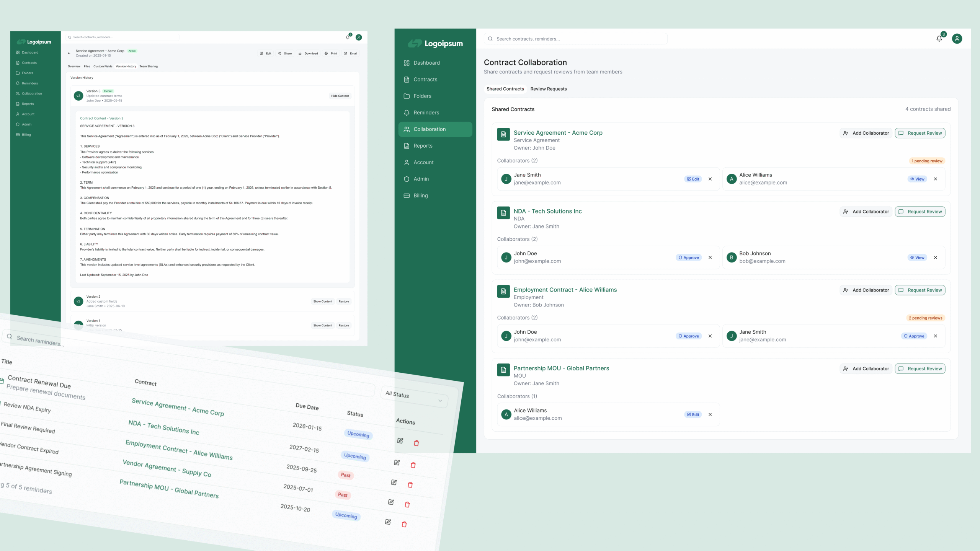980x551 pixels.
Task: Open the All Status dropdown filter
Action: tap(414, 397)
